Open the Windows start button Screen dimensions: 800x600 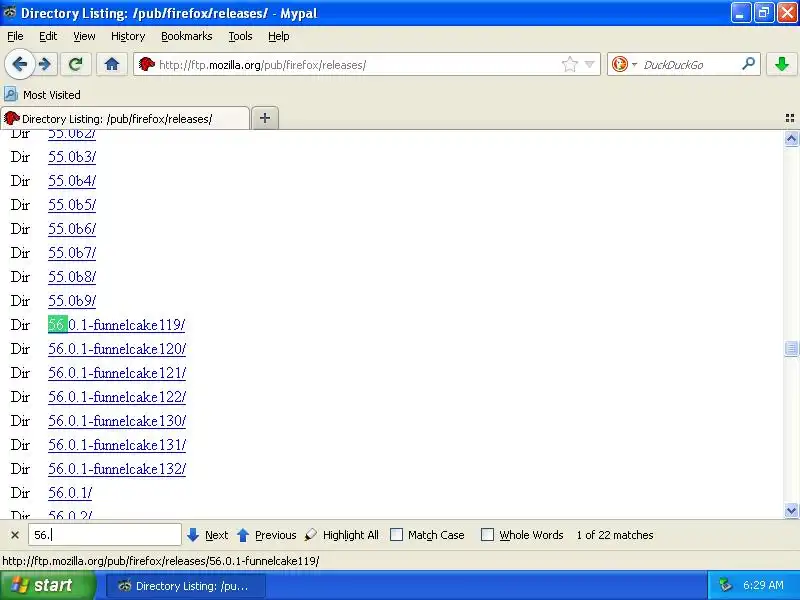click(47, 585)
